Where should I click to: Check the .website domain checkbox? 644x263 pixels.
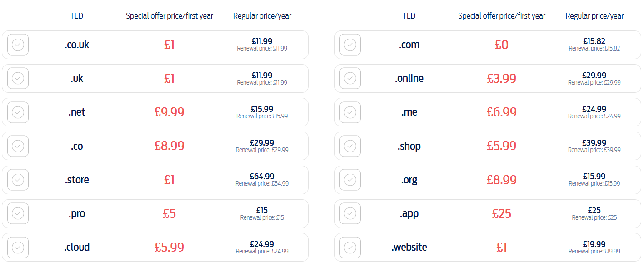350,247
